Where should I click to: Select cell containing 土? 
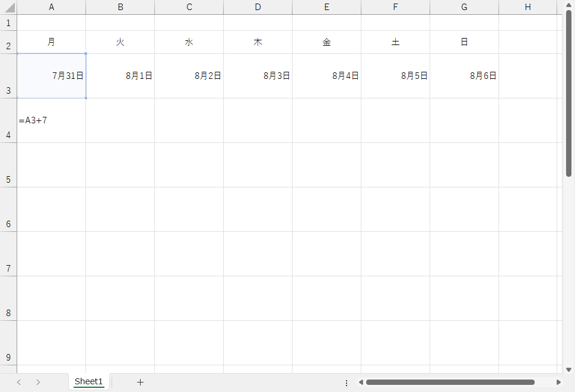point(395,42)
